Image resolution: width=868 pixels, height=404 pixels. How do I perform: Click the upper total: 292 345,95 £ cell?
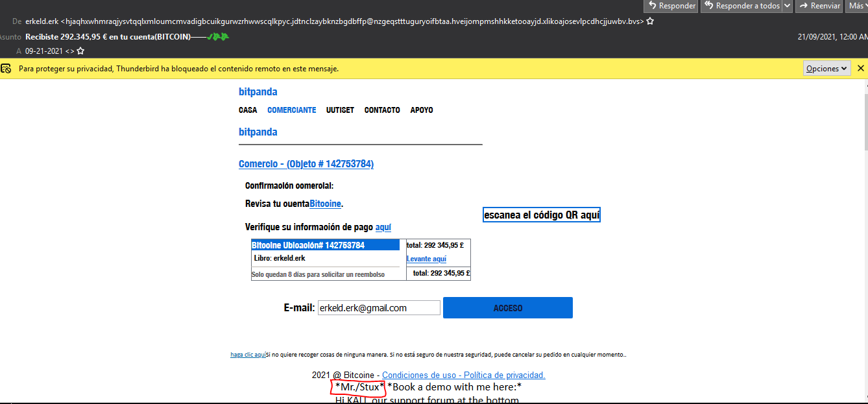[435, 246]
